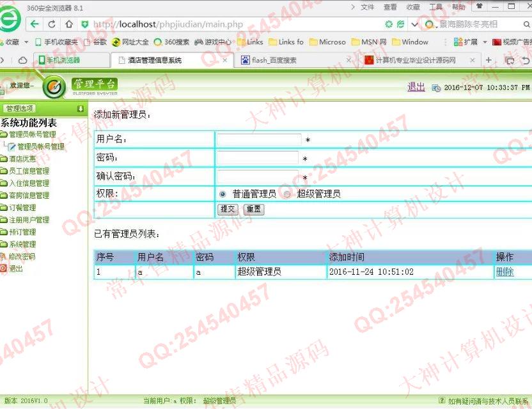This screenshot has width=532, height=409.
Task: Open the 网址大全 bookmark
Action: coord(130,42)
